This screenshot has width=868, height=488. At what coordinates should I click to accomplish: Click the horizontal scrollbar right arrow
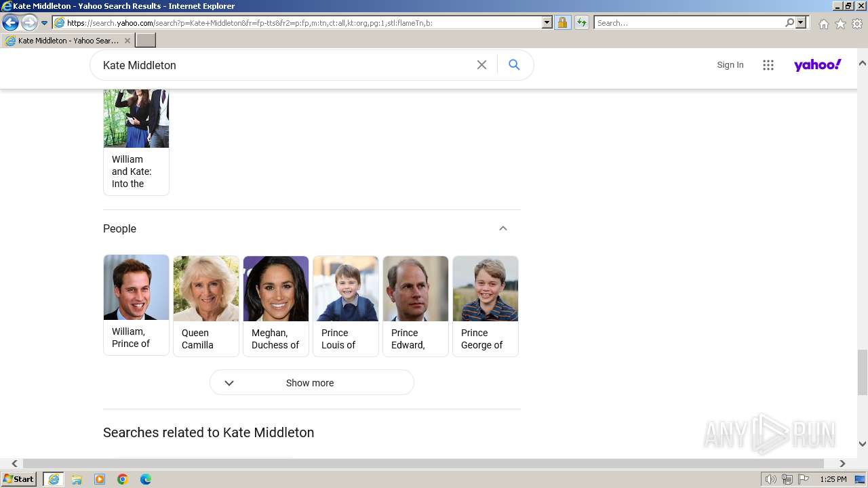(842, 464)
